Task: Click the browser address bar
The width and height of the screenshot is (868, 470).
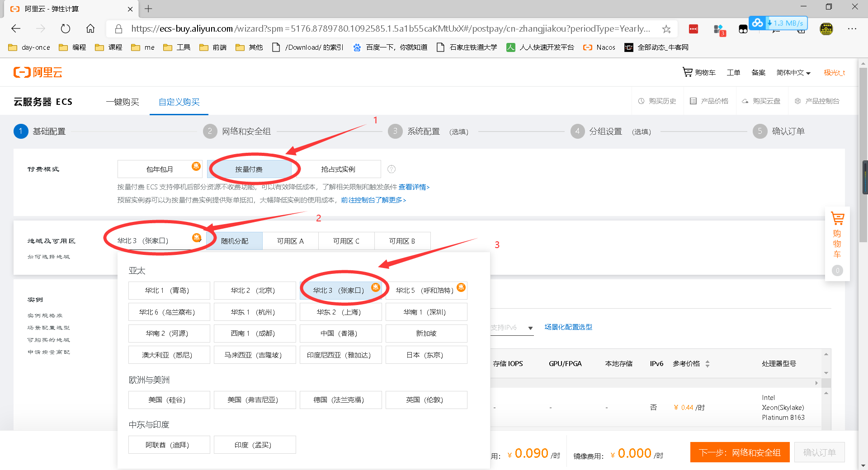Action: [x=391, y=29]
